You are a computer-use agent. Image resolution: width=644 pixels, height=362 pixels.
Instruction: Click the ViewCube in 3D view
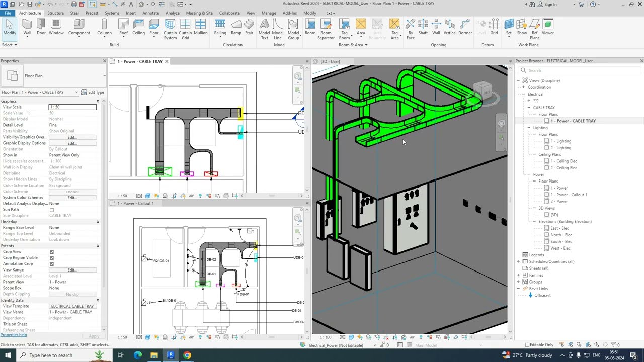coord(482,92)
